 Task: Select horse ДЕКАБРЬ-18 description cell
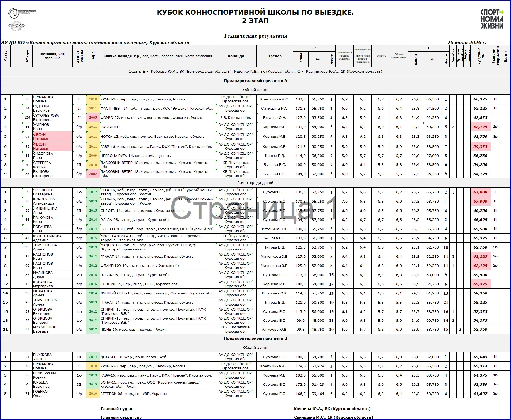click(x=158, y=357)
